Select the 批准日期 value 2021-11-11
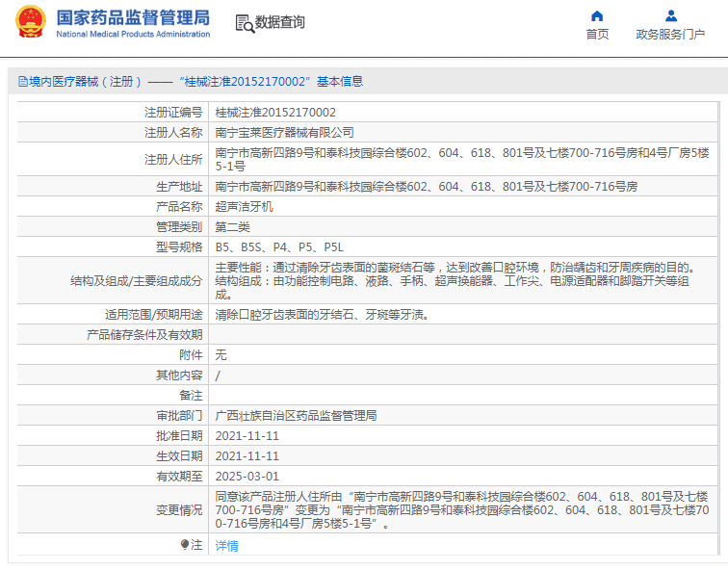The image size is (728, 570). [x=247, y=436]
